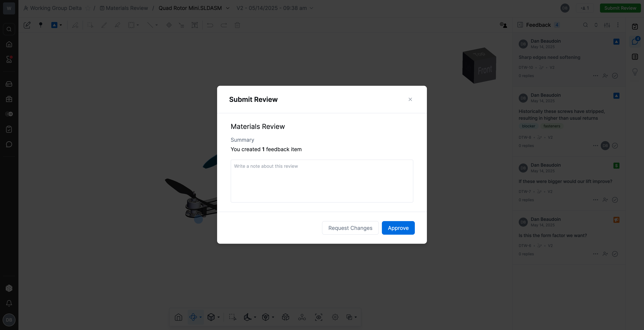Star the Working Group Delta workspace
The image size is (644, 330).
pos(88,8)
